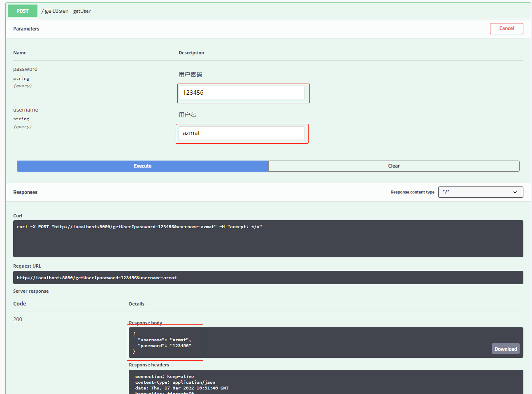
Task: Click the username parameter name
Action: coord(26,110)
